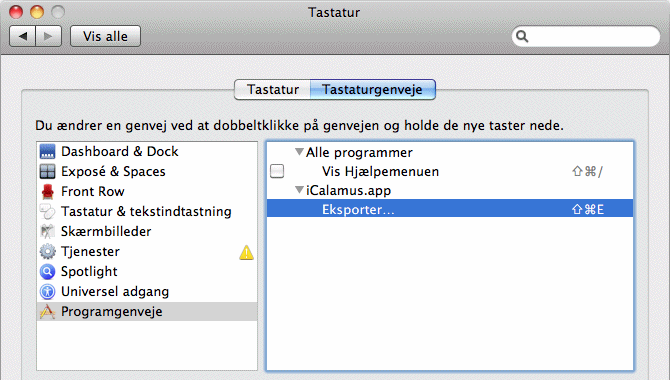Screen dimensions: 670x380
Task: Select the Tjenester gear icon
Action: [47, 251]
